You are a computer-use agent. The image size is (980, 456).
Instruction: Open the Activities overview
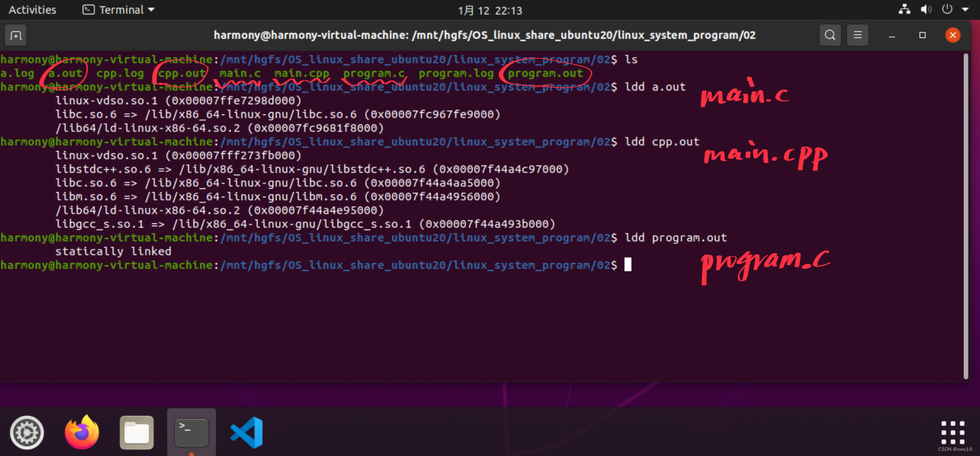(32, 10)
